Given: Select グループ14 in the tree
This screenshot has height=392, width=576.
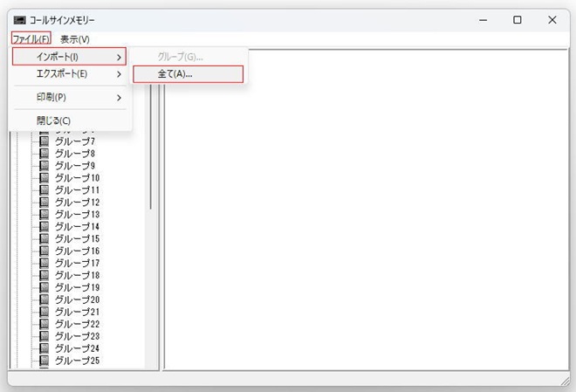Looking at the screenshot, I should point(77,227).
